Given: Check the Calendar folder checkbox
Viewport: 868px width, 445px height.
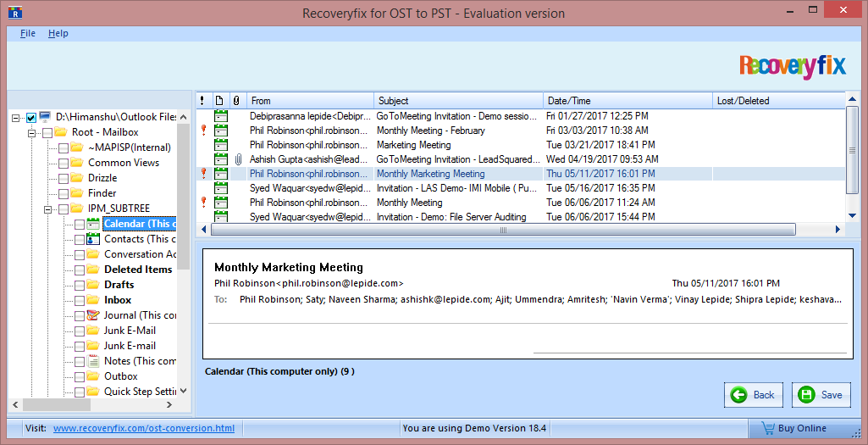Looking at the screenshot, I should [x=80, y=224].
